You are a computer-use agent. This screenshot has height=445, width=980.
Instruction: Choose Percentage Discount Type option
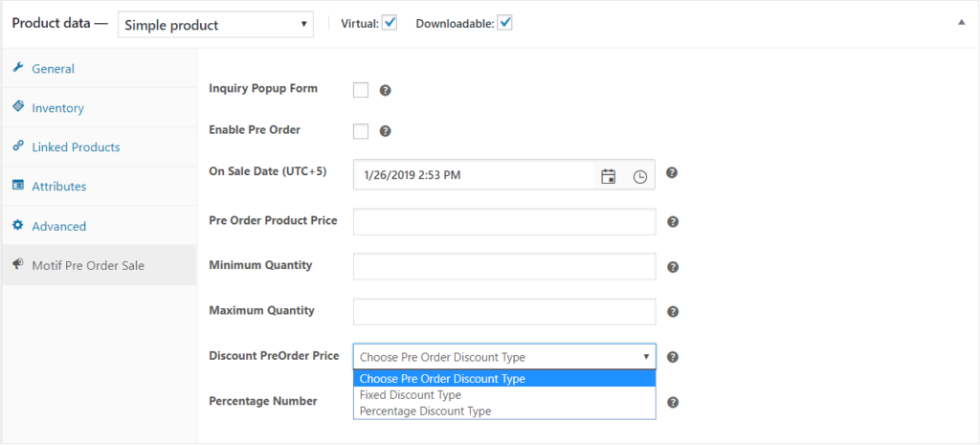[425, 411]
